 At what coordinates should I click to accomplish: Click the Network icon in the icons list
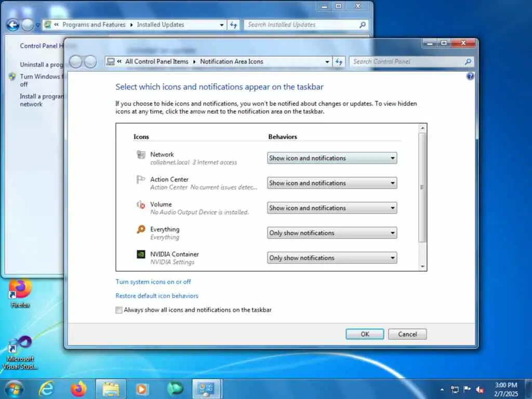[141, 155]
